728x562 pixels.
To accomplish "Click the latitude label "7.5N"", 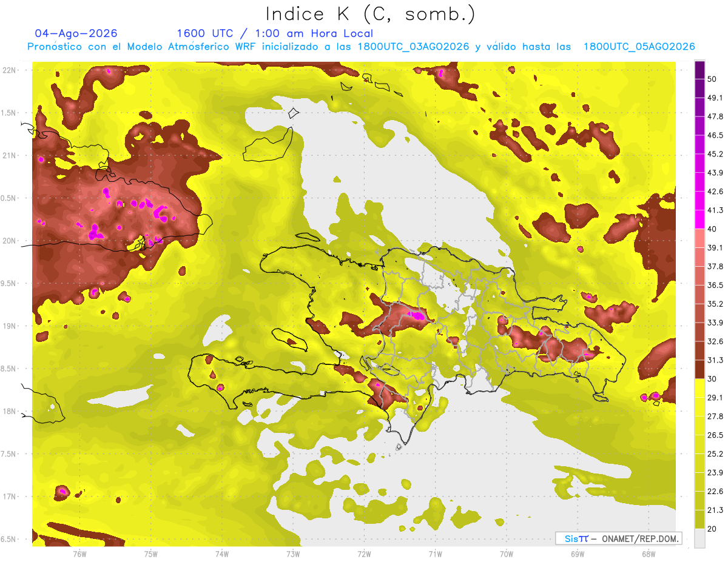I will (9, 454).
